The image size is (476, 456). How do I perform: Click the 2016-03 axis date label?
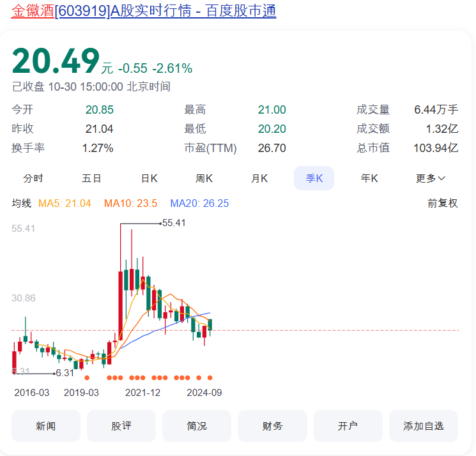[x=32, y=393]
